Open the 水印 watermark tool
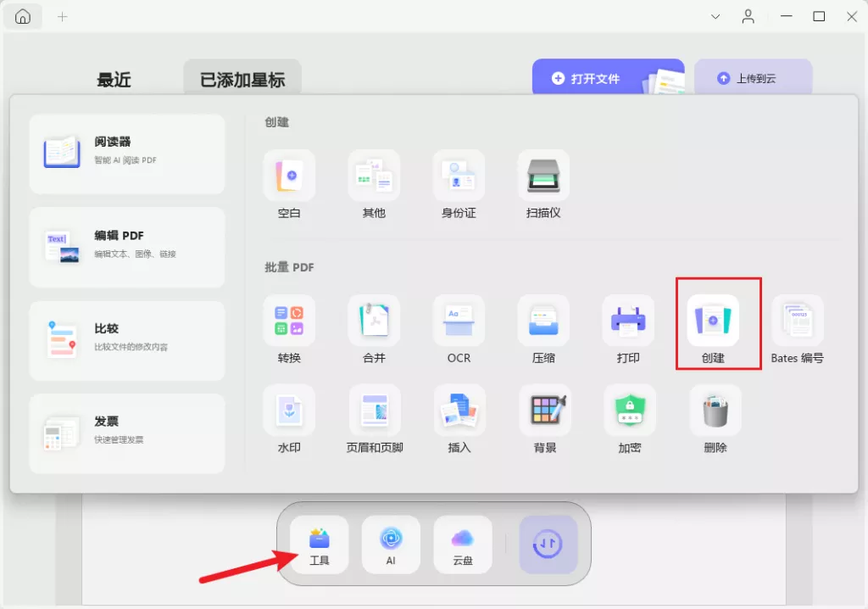The image size is (868, 609). click(x=289, y=410)
